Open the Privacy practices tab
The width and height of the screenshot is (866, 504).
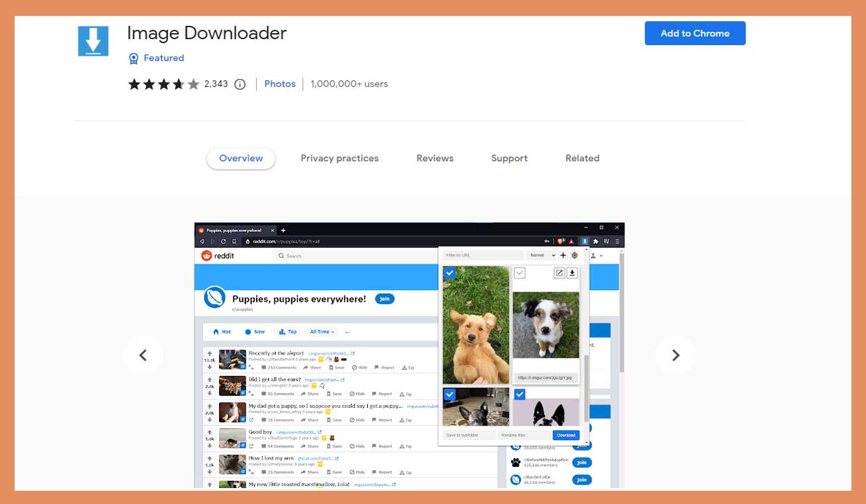[x=339, y=158]
